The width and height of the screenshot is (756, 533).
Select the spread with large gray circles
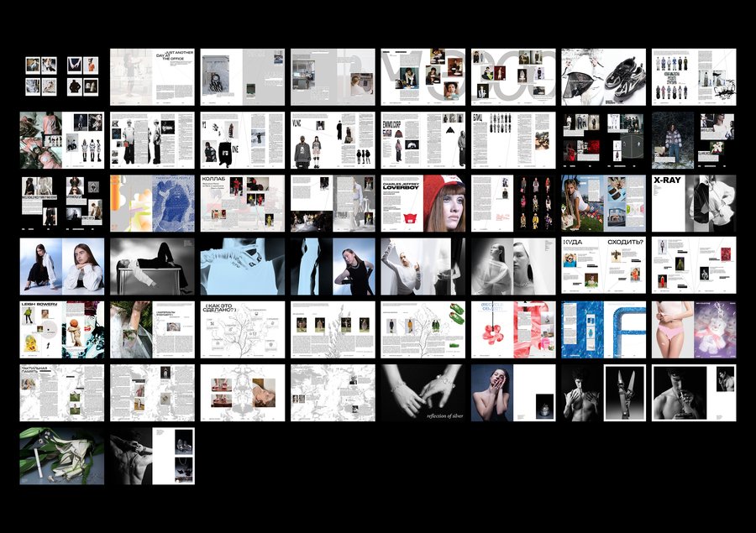click(x=513, y=76)
